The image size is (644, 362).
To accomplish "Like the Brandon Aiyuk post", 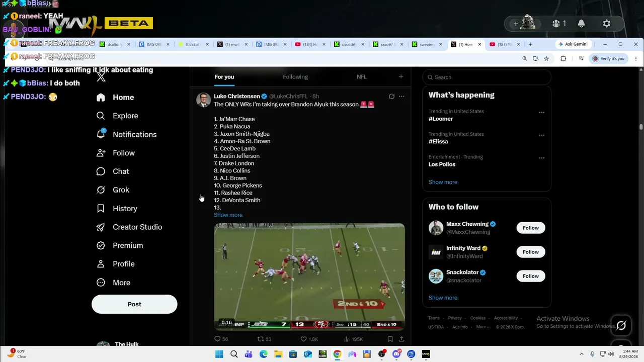I will coord(309,339).
